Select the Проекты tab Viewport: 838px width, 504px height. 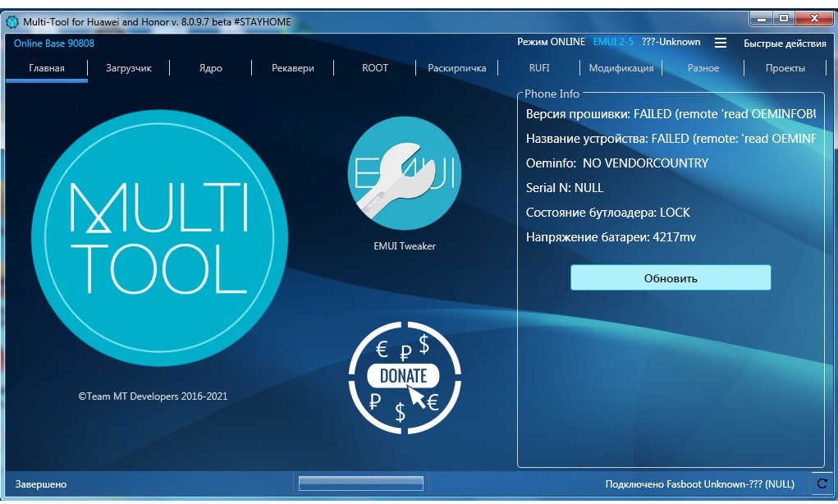click(x=785, y=68)
